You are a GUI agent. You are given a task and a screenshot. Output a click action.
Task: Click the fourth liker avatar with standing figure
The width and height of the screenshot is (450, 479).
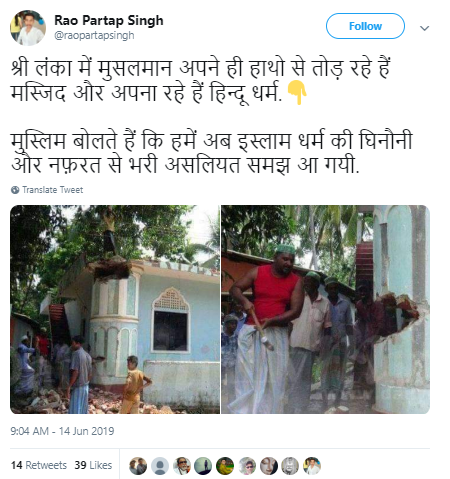203,466
